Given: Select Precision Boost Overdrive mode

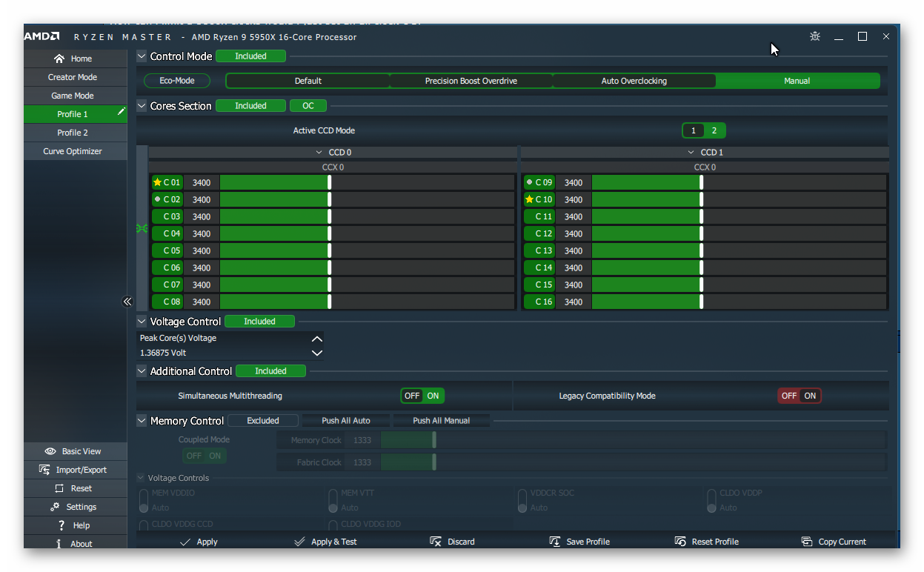Looking at the screenshot, I should [x=471, y=81].
